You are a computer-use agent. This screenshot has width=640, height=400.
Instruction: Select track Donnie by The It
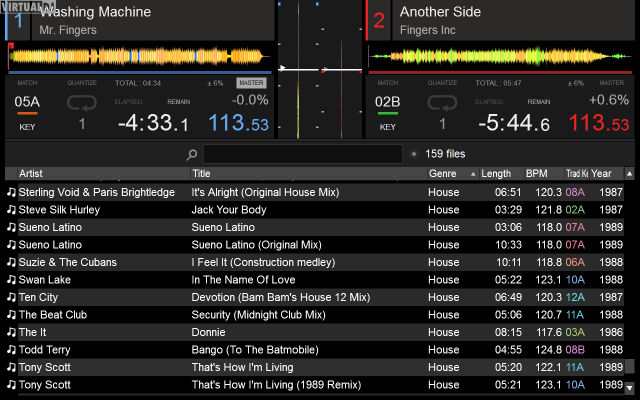209,333
